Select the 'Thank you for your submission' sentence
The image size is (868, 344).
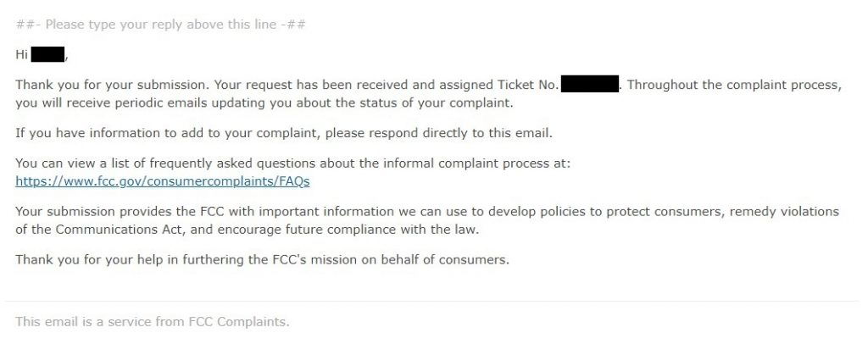point(113,86)
